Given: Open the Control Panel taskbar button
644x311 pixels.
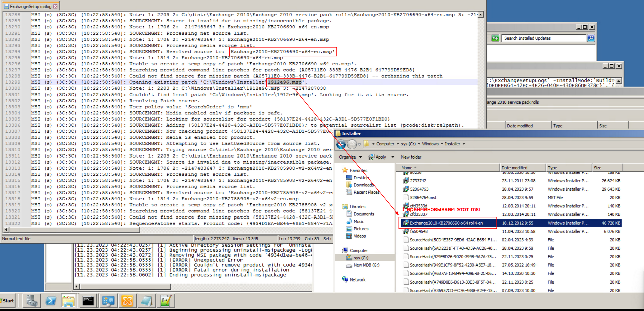Looking at the screenshot, I should coord(108,301).
